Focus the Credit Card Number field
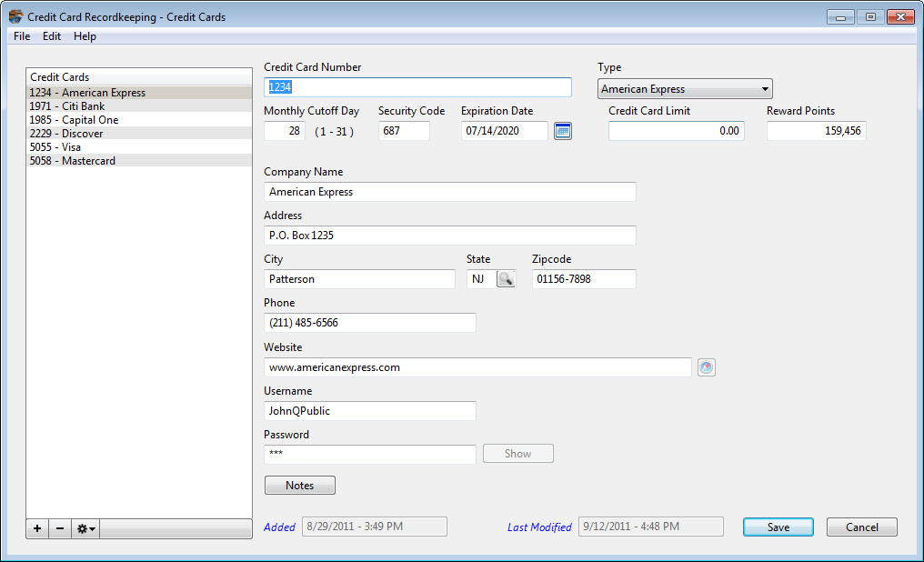 point(417,87)
